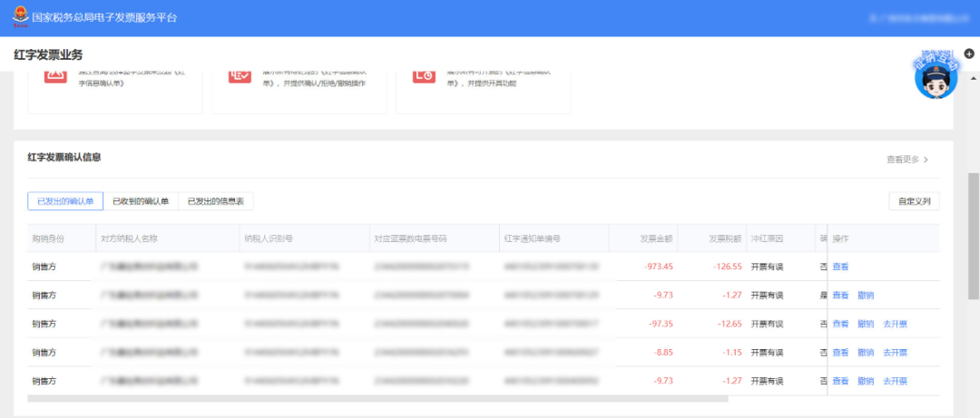Click the 纳税人识别号 column header
Viewport: 980px width, 418px height.
[304, 238]
